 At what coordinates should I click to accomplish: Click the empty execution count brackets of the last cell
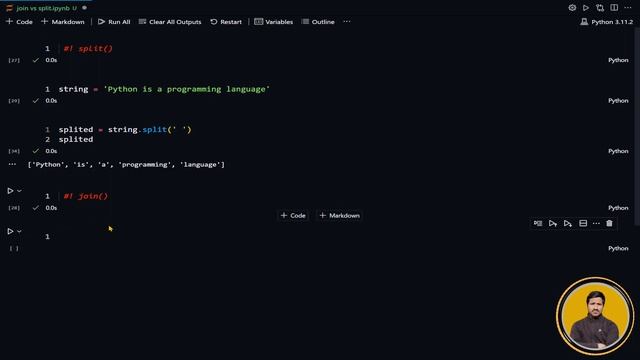point(14,248)
